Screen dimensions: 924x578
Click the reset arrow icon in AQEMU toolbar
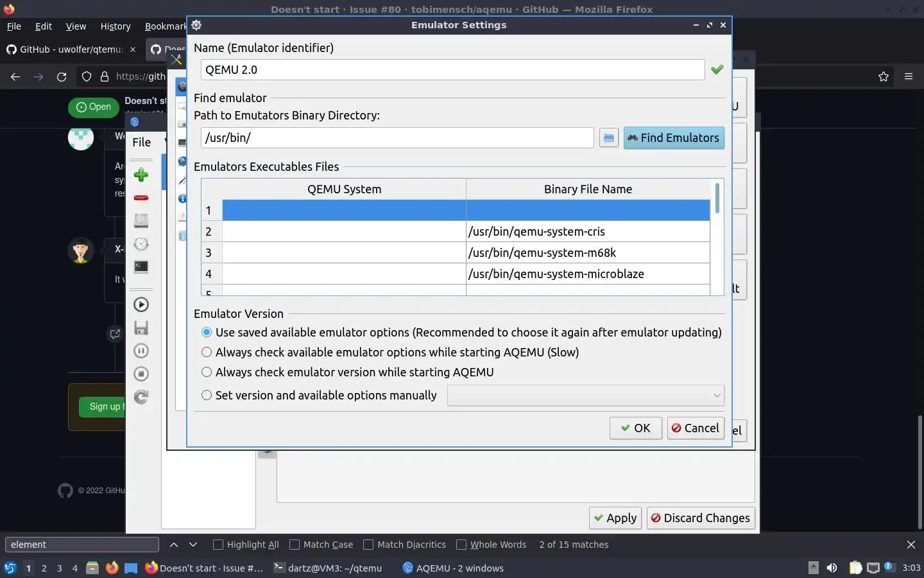tap(141, 397)
